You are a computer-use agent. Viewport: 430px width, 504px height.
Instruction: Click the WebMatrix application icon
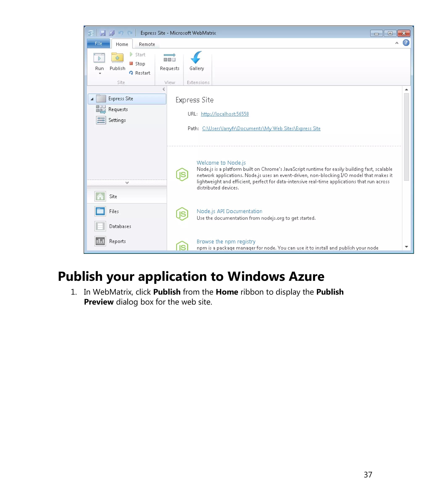91,33
